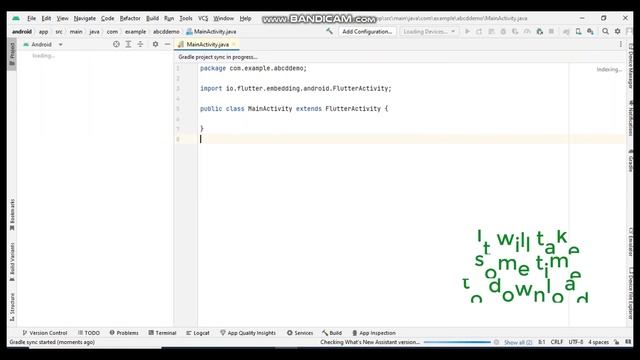Click the app breadcrumb
Screen dimensions: 640x360
click(43, 31)
